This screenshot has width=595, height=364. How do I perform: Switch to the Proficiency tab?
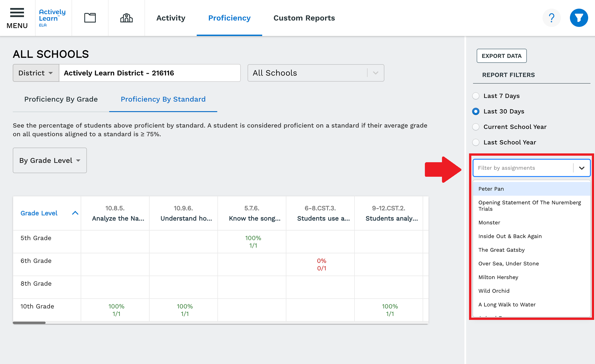(x=229, y=18)
